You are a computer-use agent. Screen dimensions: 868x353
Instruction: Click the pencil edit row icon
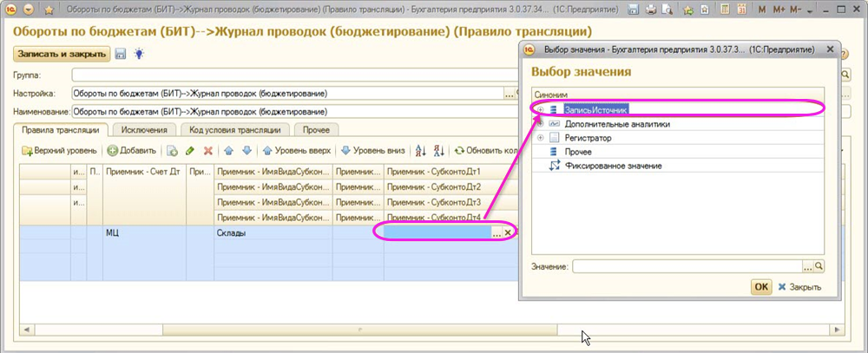pos(189,151)
